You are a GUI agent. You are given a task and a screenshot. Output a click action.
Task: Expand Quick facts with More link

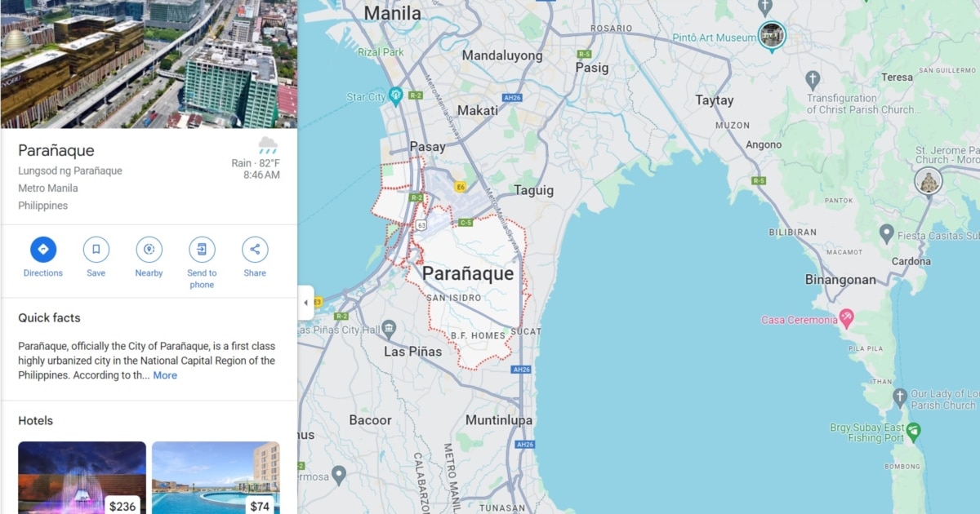click(165, 375)
